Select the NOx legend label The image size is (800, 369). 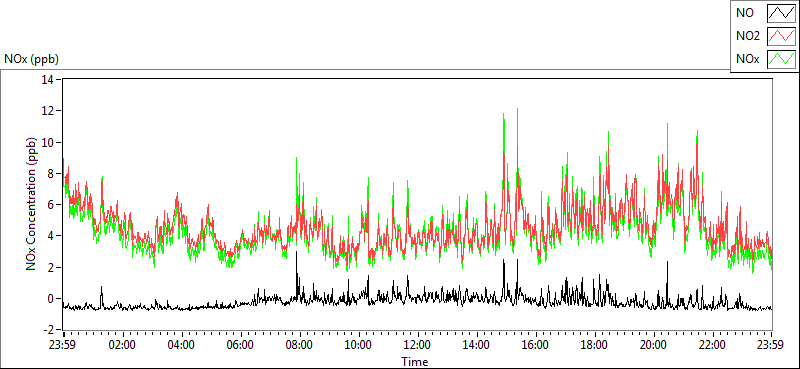[748, 59]
